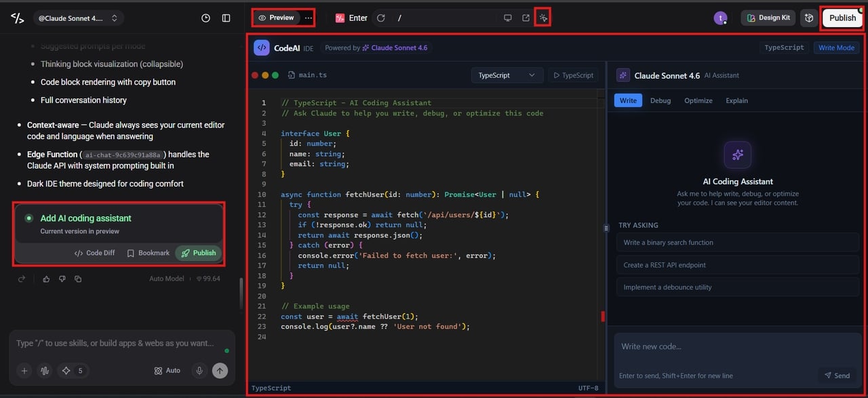This screenshot has height=398, width=868.
Task: Expand the TypeScript language dropdown
Action: pos(507,75)
